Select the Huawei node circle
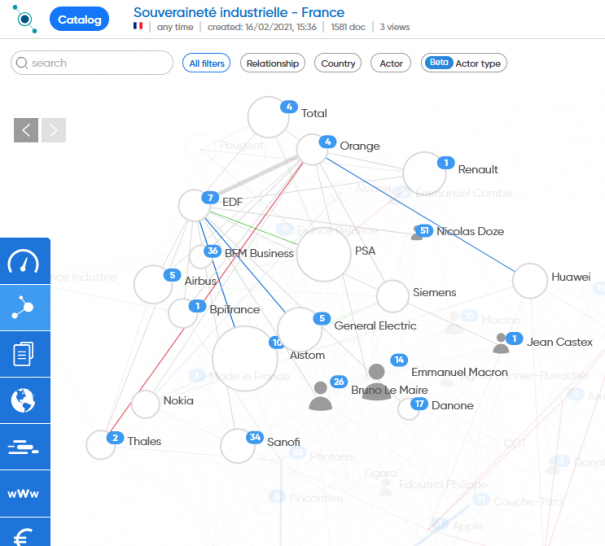Screen dimensions: 605x546 530,281
